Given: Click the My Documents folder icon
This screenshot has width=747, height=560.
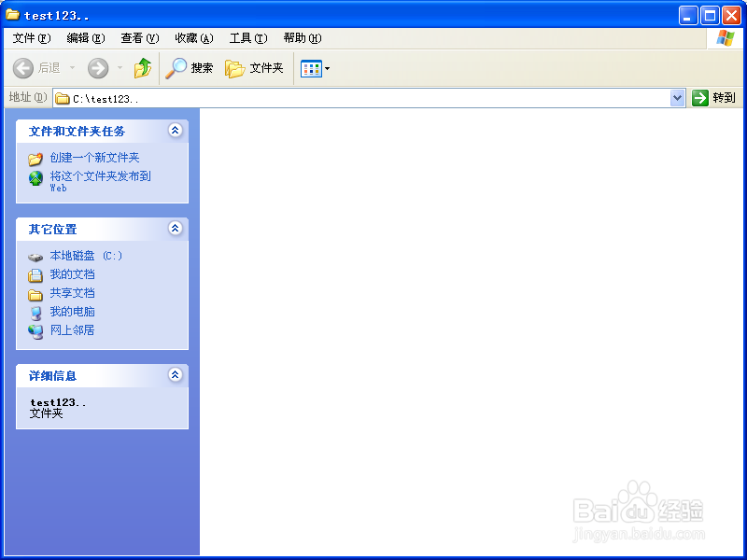Looking at the screenshot, I should tap(35, 275).
